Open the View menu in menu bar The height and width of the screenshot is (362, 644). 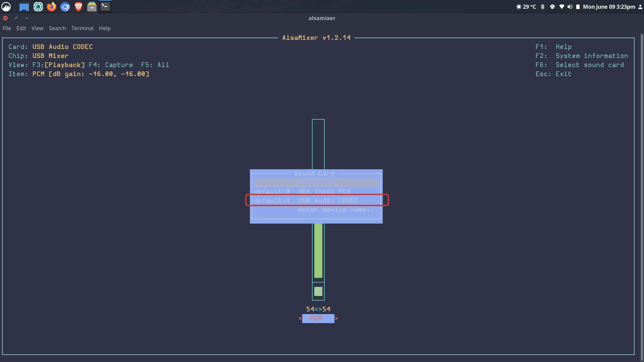point(37,28)
